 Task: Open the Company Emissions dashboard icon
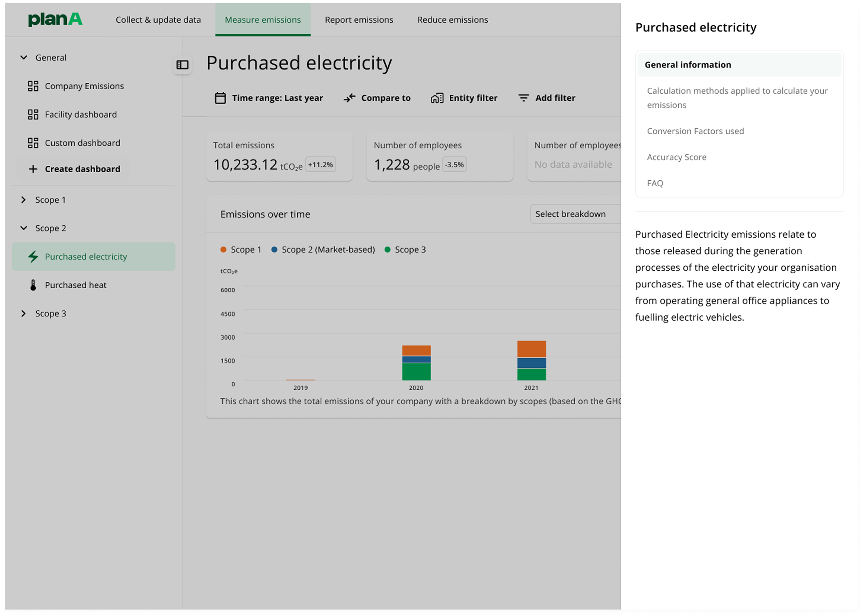coord(33,86)
